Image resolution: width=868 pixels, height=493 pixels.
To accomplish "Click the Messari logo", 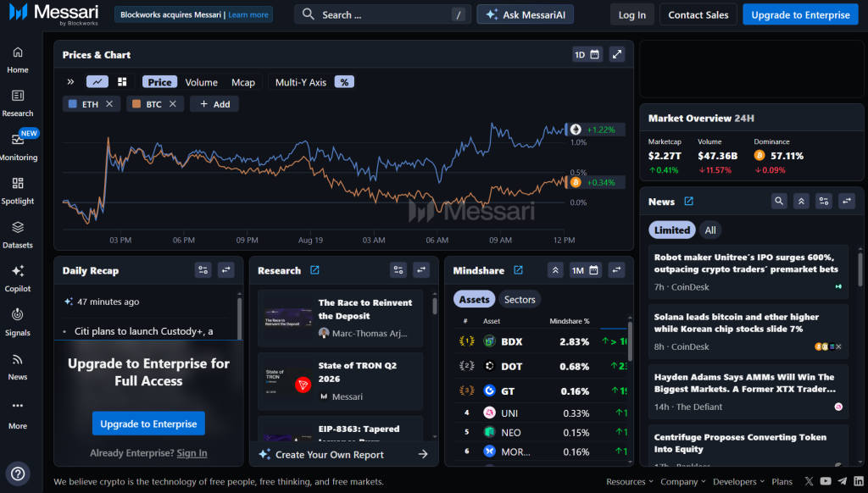I will (x=53, y=14).
